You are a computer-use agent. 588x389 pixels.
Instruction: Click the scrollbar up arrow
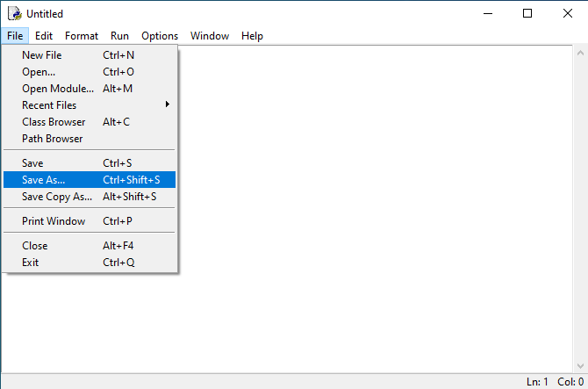point(580,53)
